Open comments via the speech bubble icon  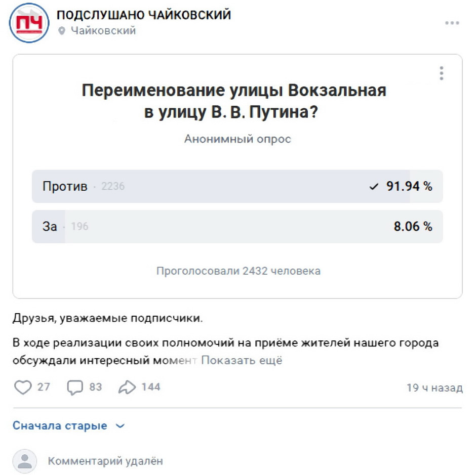(x=75, y=387)
